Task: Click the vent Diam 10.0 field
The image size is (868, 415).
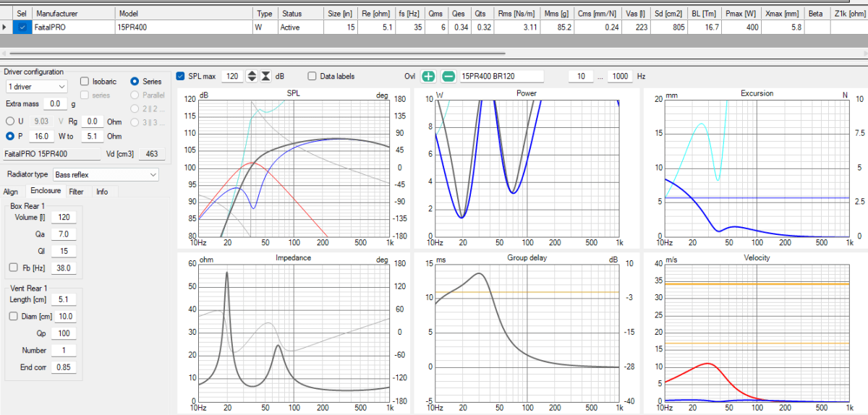Action: tap(64, 316)
